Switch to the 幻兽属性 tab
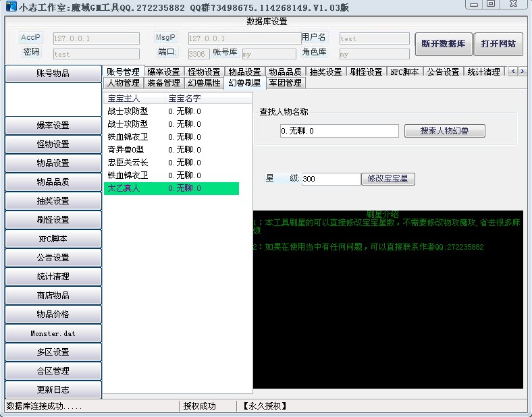Image resolution: width=532 pixels, height=417 pixels. click(x=204, y=83)
